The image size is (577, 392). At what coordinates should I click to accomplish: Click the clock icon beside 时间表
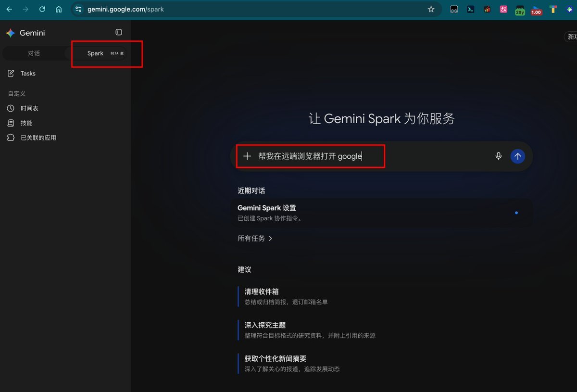(11, 108)
